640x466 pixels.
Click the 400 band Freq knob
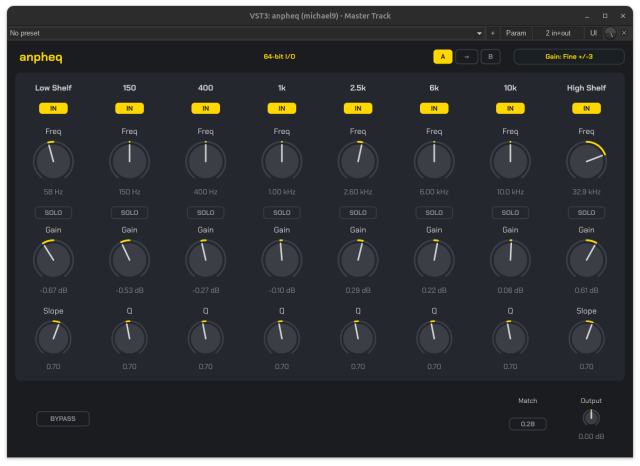click(206, 161)
